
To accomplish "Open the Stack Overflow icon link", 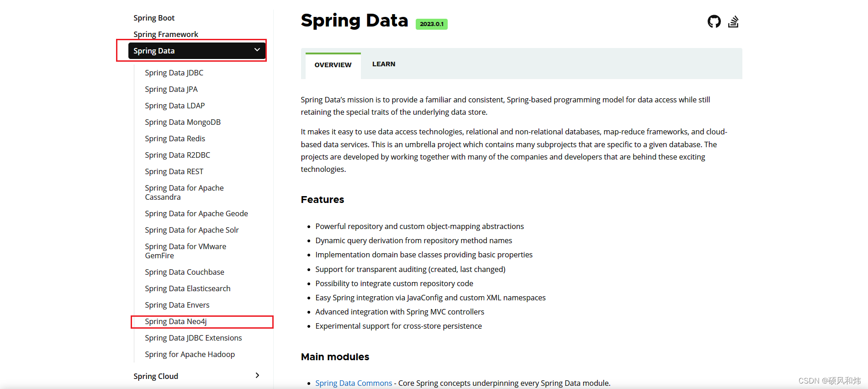I will (733, 21).
